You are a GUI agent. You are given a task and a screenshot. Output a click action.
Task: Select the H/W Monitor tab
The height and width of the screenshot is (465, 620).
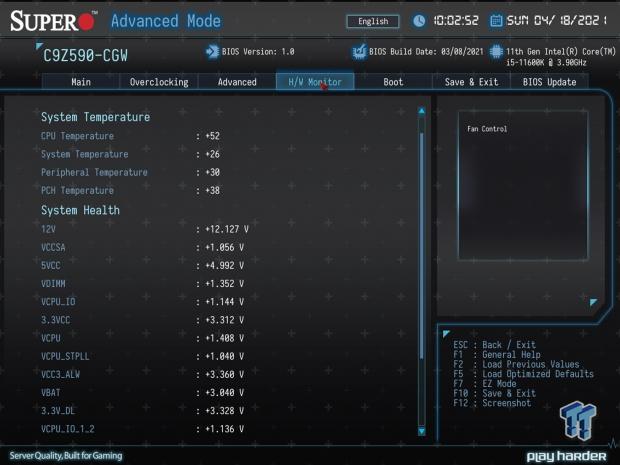[x=315, y=82]
